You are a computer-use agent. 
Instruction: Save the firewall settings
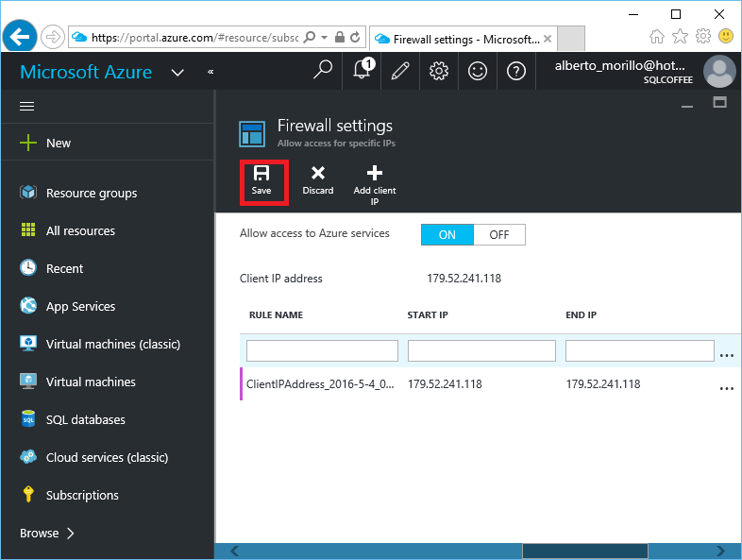[x=261, y=179]
